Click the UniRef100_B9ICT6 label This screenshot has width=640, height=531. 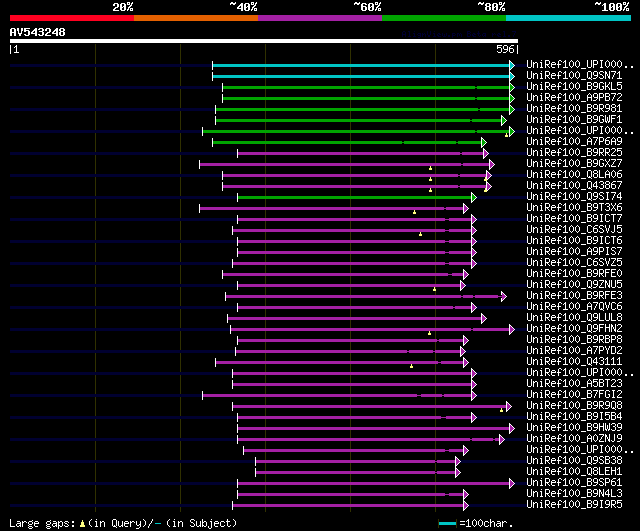574,241
